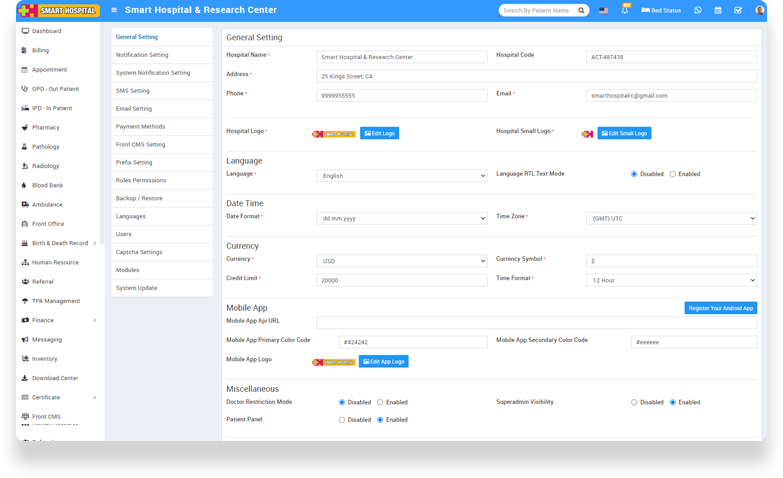The image size is (783, 478).
Task: Open the calendar icon in the header
Action: coord(718,10)
